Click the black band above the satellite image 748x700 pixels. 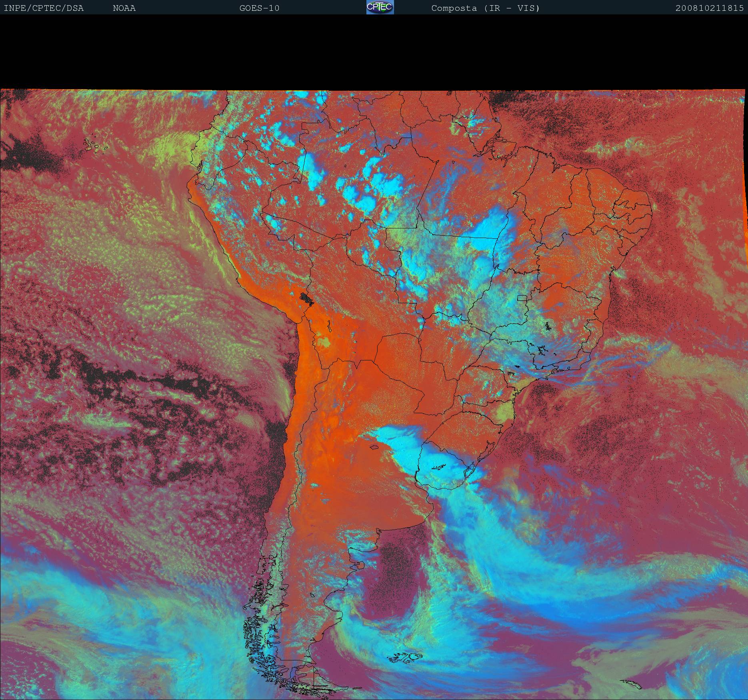pos(374,52)
